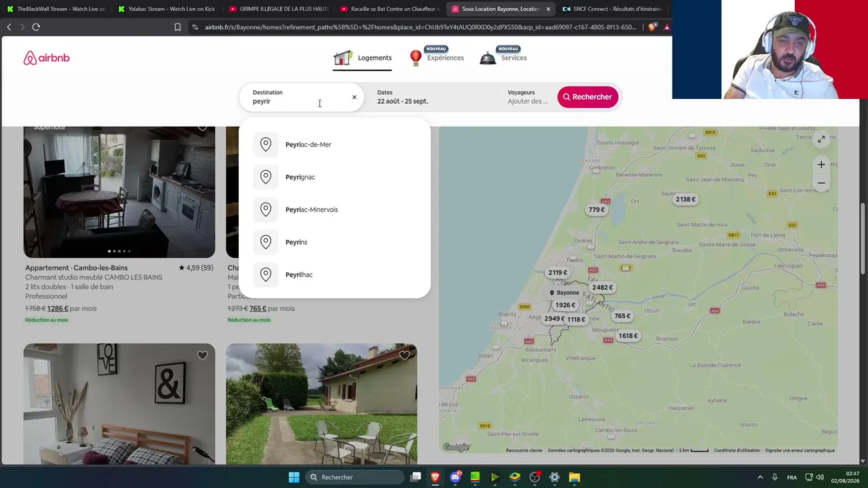Click Signaler une erreur cartographique link
Image resolution: width=868 pixels, height=488 pixels.
click(800, 450)
